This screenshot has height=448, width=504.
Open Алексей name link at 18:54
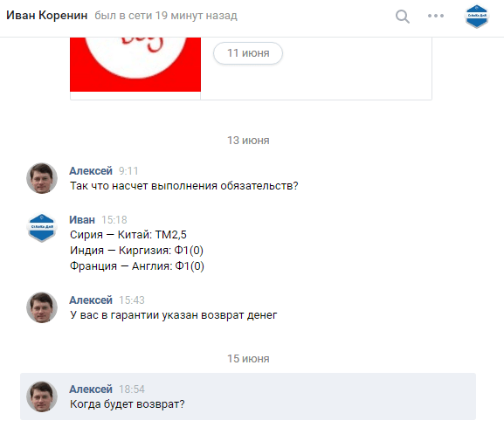[x=91, y=389]
